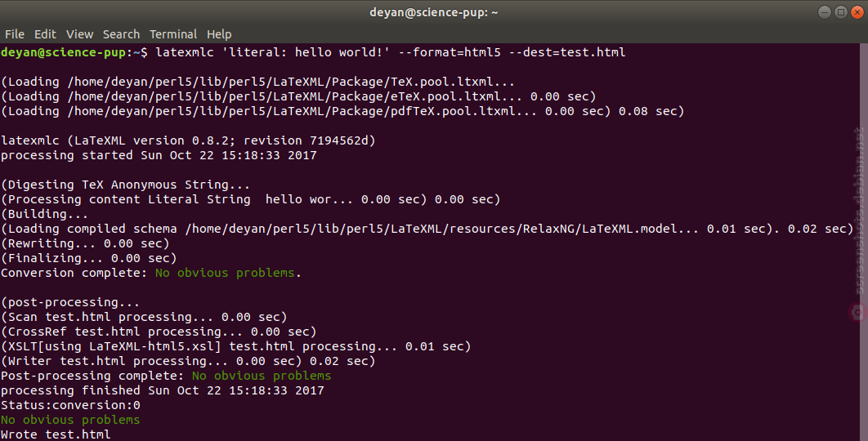
Task: Open the File menu
Action: coord(15,34)
